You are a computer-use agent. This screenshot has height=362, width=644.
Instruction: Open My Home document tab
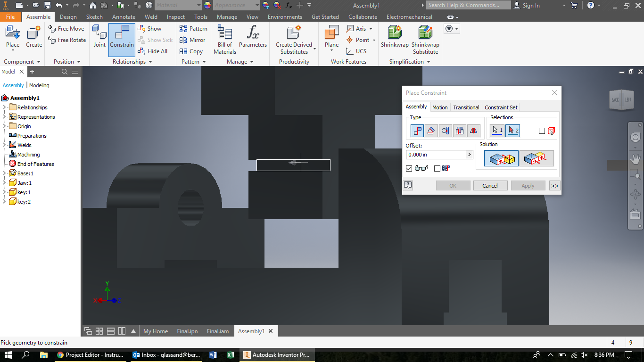coord(156,331)
